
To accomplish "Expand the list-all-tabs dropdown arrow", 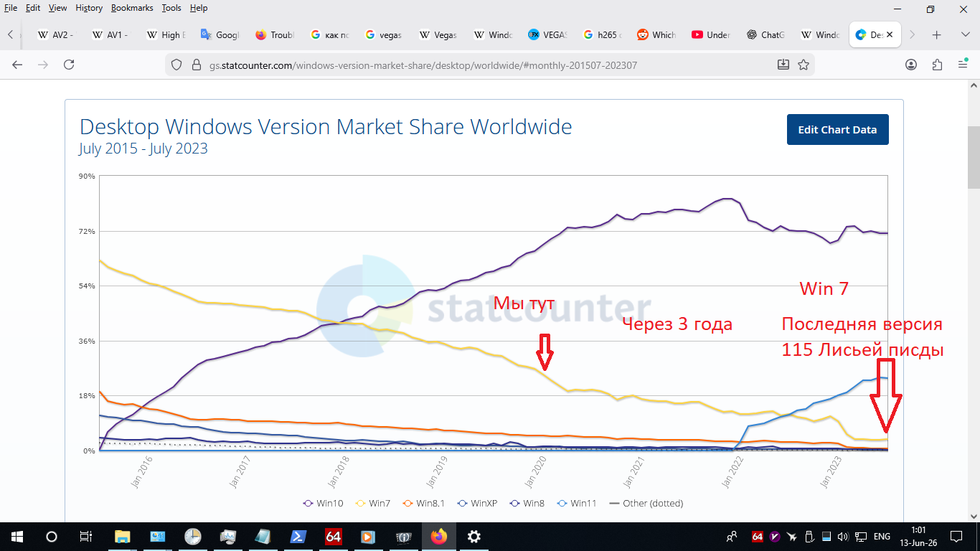I will pyautogui.click(x=965, y=34).
